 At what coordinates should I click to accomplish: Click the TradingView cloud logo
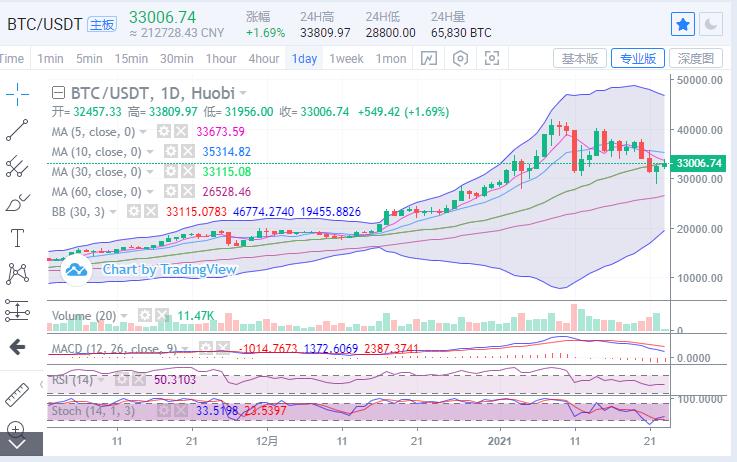[x=76, y=270]
